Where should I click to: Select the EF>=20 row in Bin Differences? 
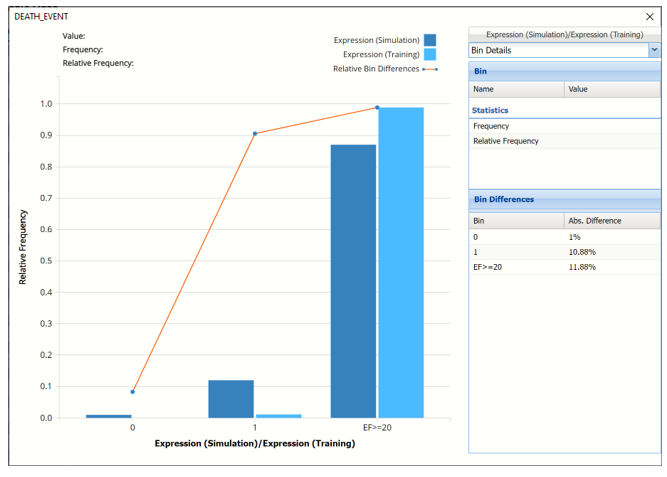564,267
